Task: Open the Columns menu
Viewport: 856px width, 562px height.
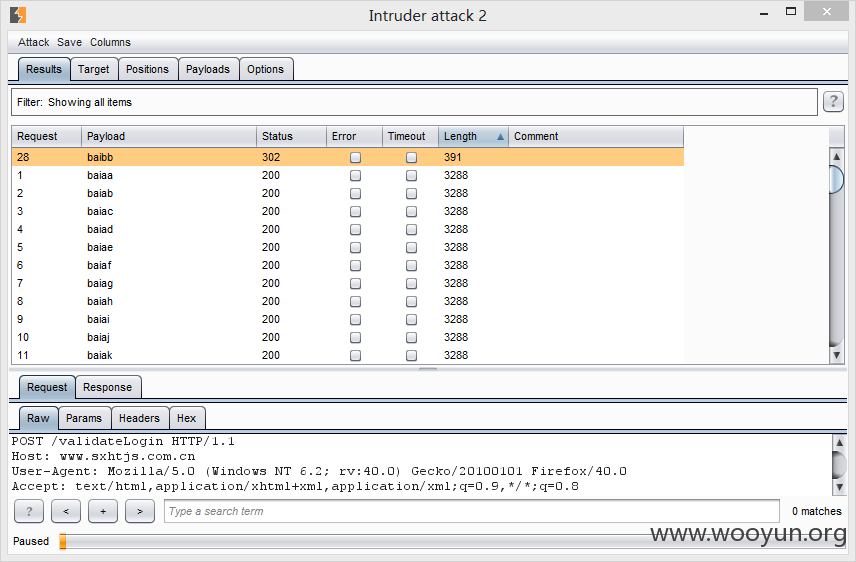Action: (x=110, y=42)
